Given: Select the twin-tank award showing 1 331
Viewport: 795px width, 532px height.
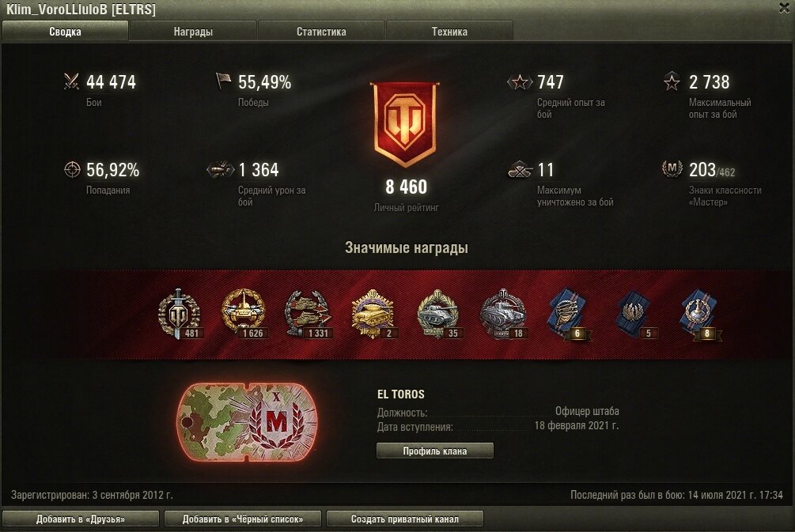Looking at the screenshot, I should [309, 314].
